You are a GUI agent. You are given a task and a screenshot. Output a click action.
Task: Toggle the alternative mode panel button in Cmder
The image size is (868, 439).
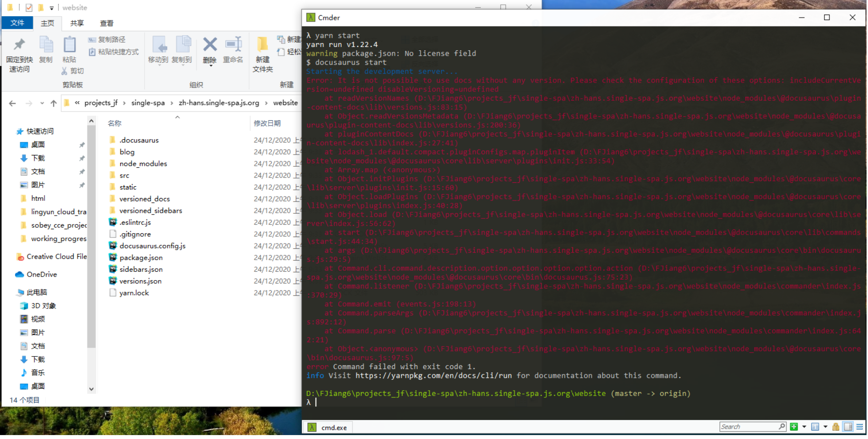(848, 427)
